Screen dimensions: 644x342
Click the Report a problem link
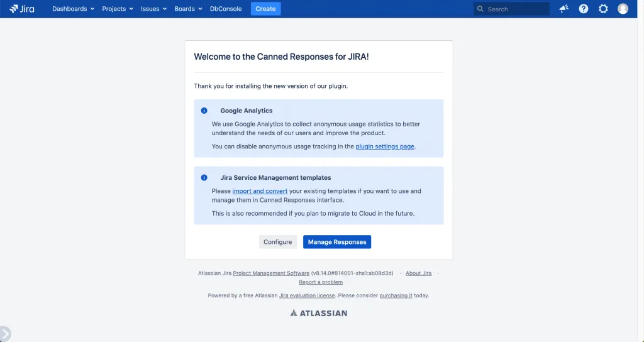(321, 282)
